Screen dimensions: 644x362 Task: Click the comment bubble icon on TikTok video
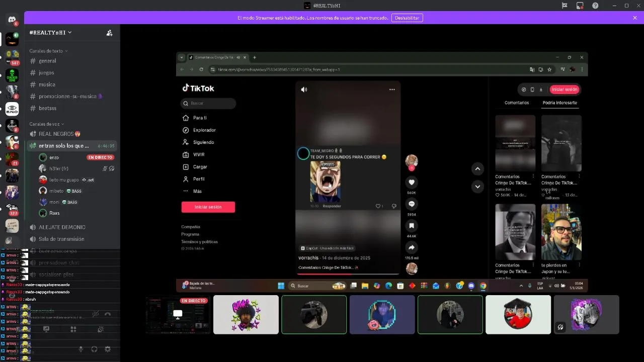412,204
